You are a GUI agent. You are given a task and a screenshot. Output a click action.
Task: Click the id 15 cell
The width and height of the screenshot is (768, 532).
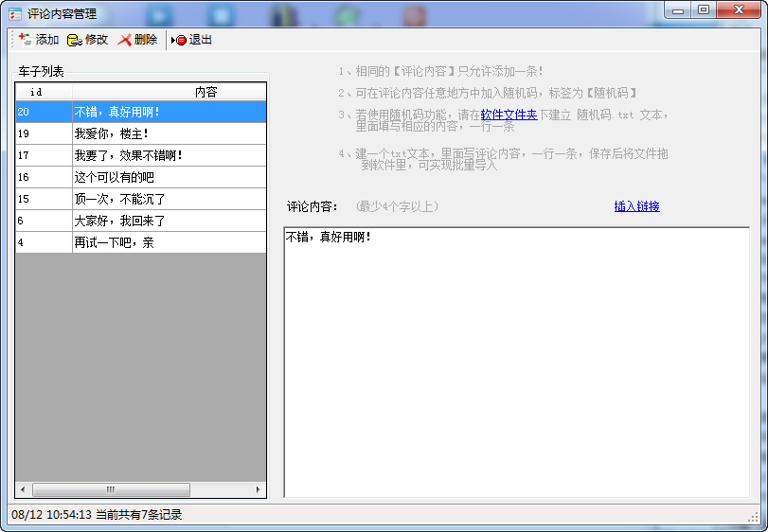click(x=45, y=199)
